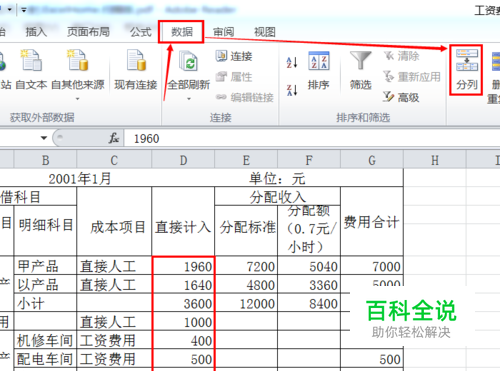Select the 明细科目 header cell
This screenshot has width=500, height=371.
[x=45, y=231]
